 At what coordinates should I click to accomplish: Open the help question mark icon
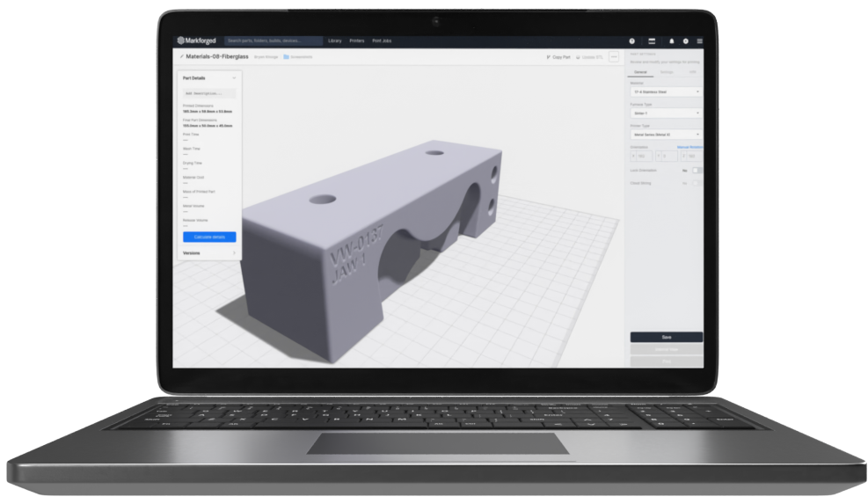(x=631, y=41)
